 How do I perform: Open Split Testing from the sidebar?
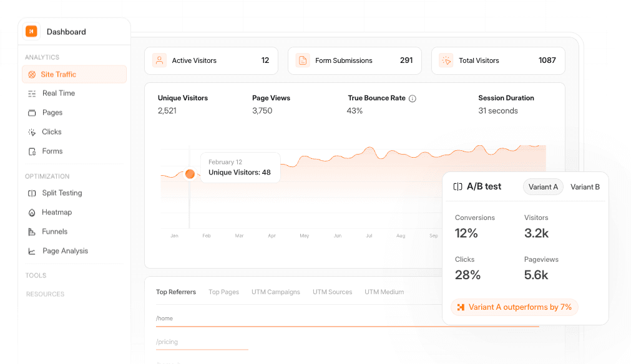(62, 193)
